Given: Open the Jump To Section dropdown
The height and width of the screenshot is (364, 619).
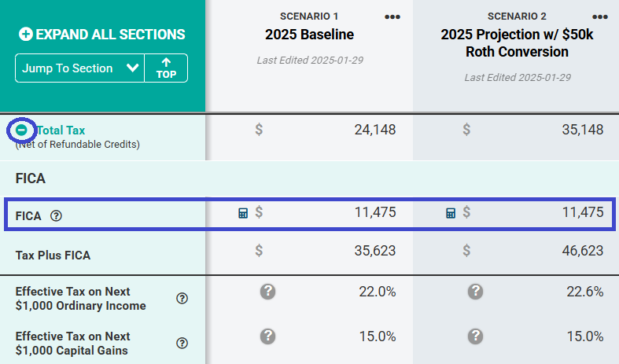Looking at the screenshot, I should 79,68.
